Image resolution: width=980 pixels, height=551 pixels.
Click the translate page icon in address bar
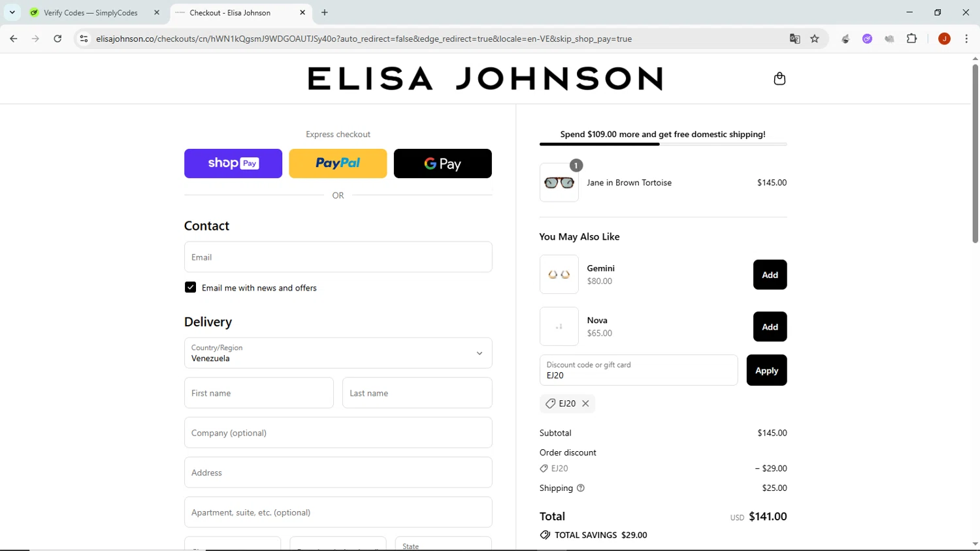click(x=794, y=39)
